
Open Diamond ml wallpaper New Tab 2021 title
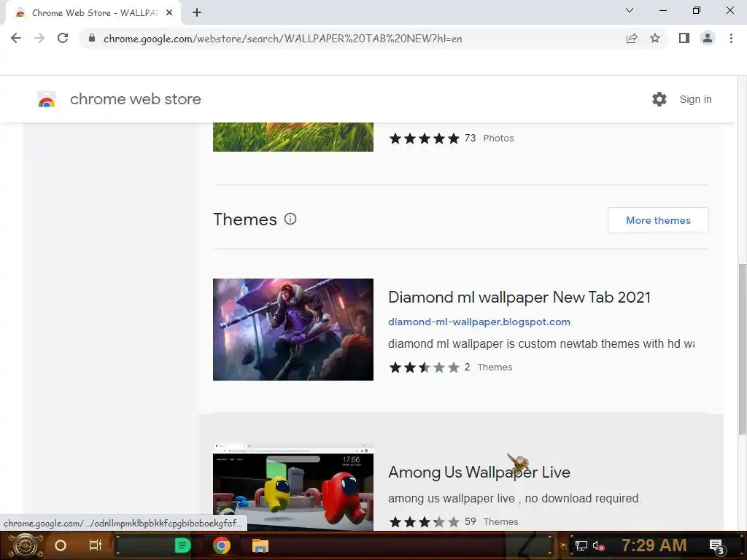[x=519, y=297]
